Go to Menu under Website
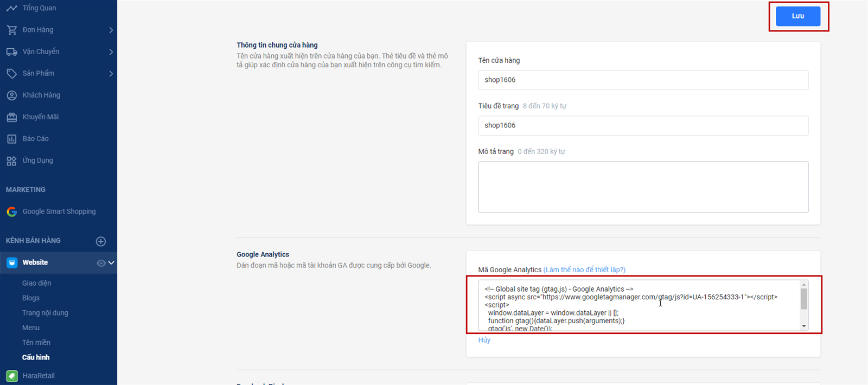The width and height of the screenshot is (868, 385). (31, 328)
